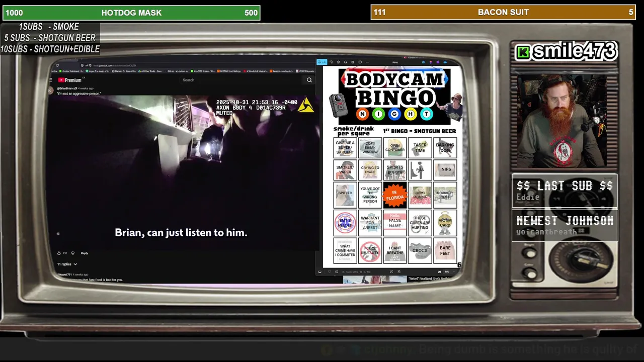Click the HOTDOG MASK goal bar

click(x=131, y=13)
